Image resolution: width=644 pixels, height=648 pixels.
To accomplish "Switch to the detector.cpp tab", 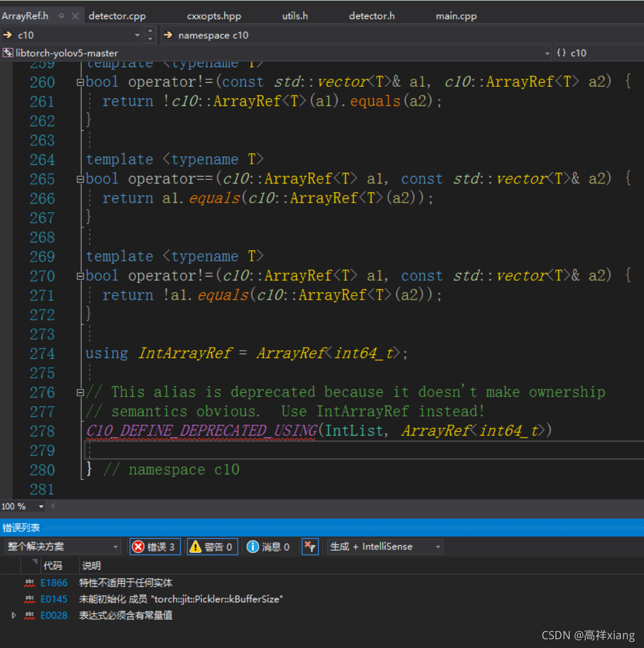I will (117, 16).
